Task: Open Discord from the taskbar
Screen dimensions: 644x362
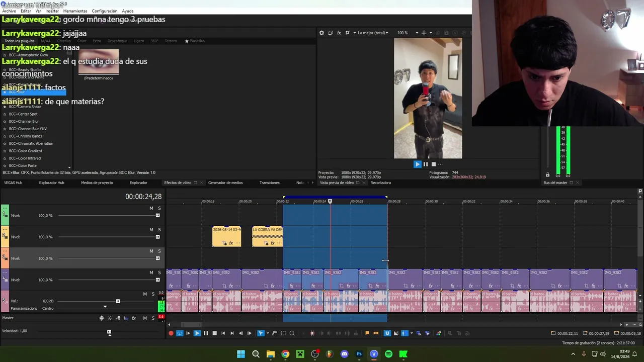Action: click(x=344, y=354)
